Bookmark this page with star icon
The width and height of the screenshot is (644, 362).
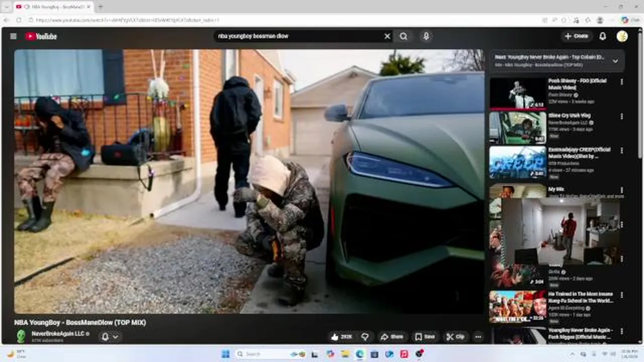point(563,20)
